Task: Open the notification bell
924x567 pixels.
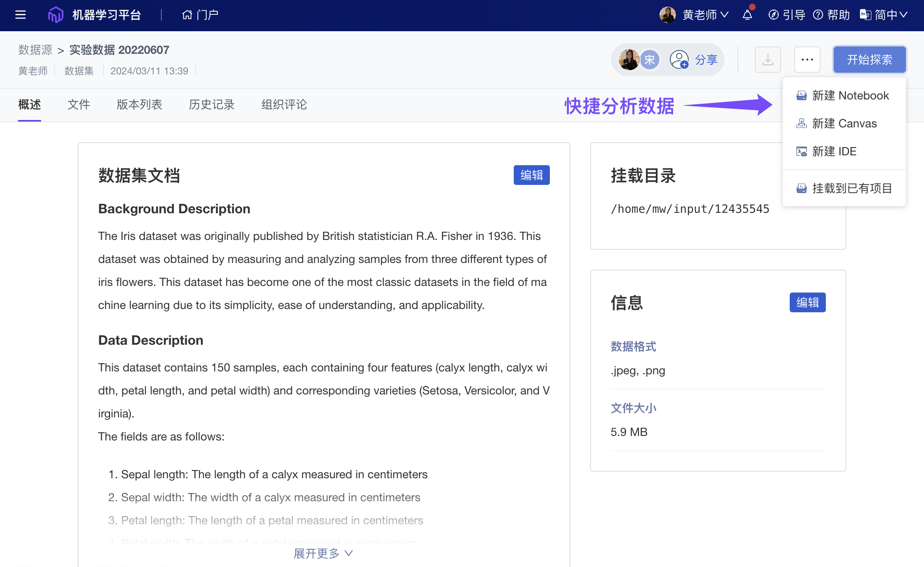Action: [x=747, y=15]
